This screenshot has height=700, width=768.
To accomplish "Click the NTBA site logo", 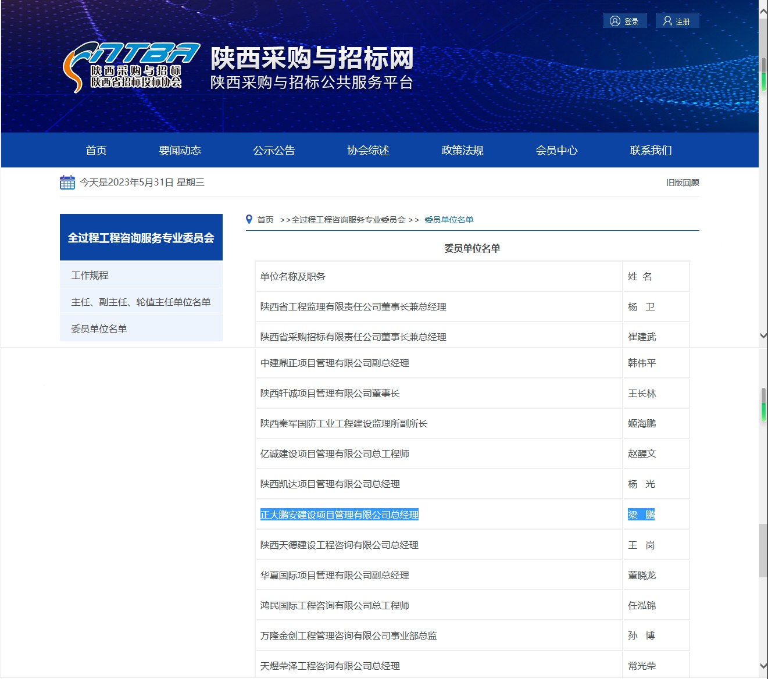I will click(x=131, y=67).
